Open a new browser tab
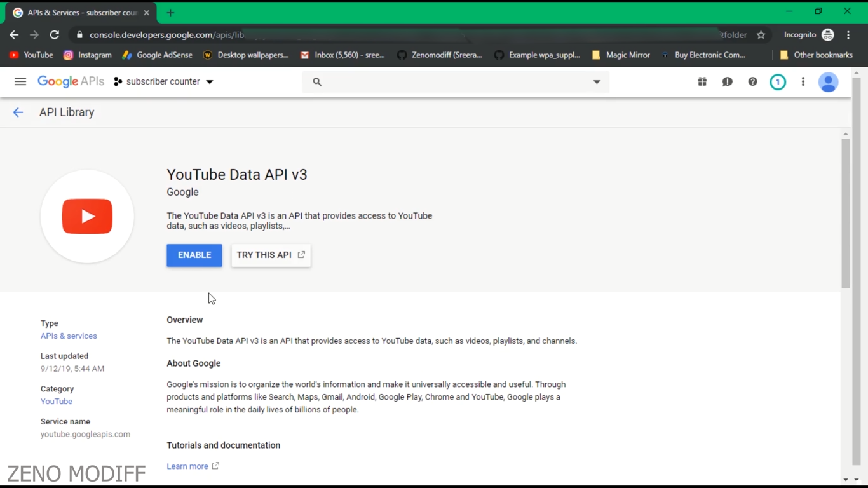 coord(170,13)
